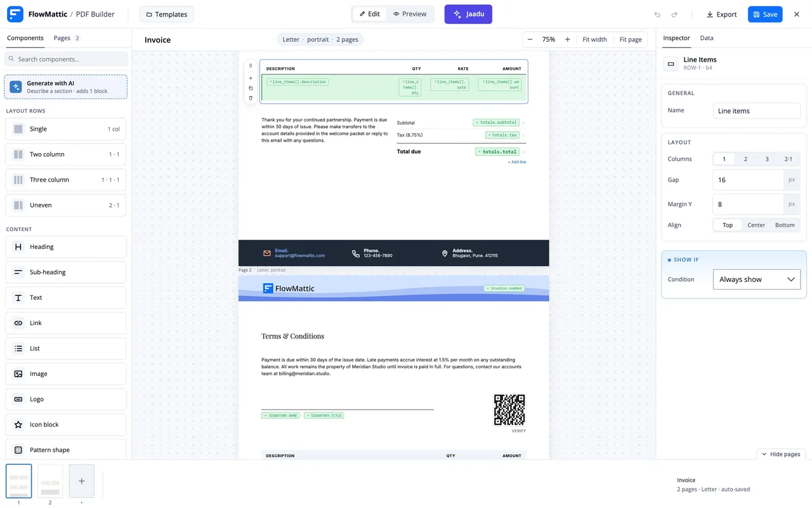Delete the line items row with trash icon

(251, 98)
